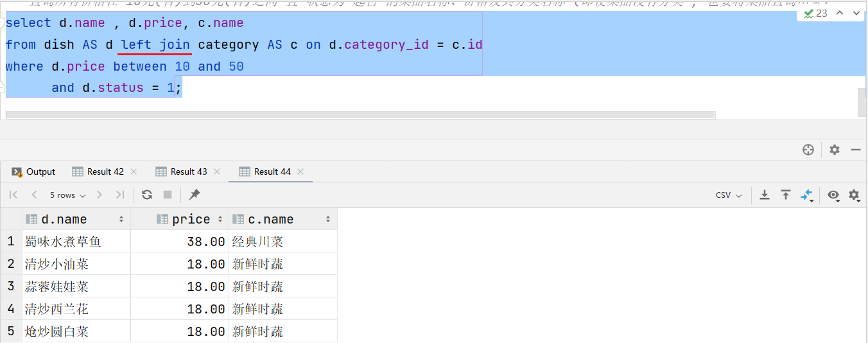Click the export data download icon
868x343 pixels.
pos(765,195)
